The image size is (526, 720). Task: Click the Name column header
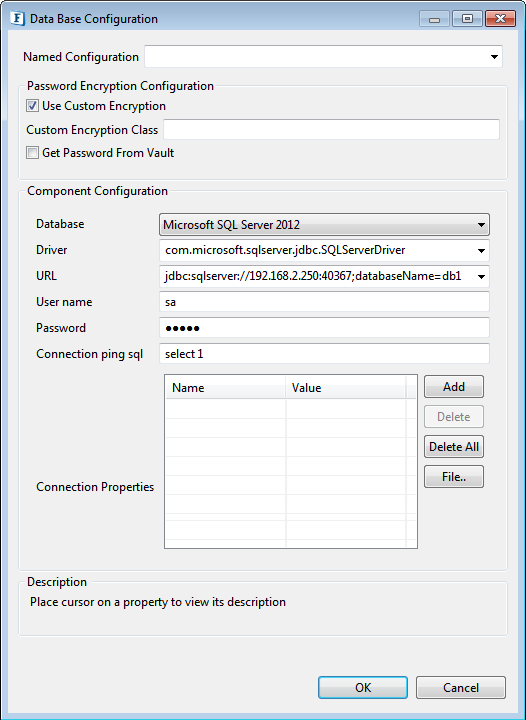tap(225, 388)
